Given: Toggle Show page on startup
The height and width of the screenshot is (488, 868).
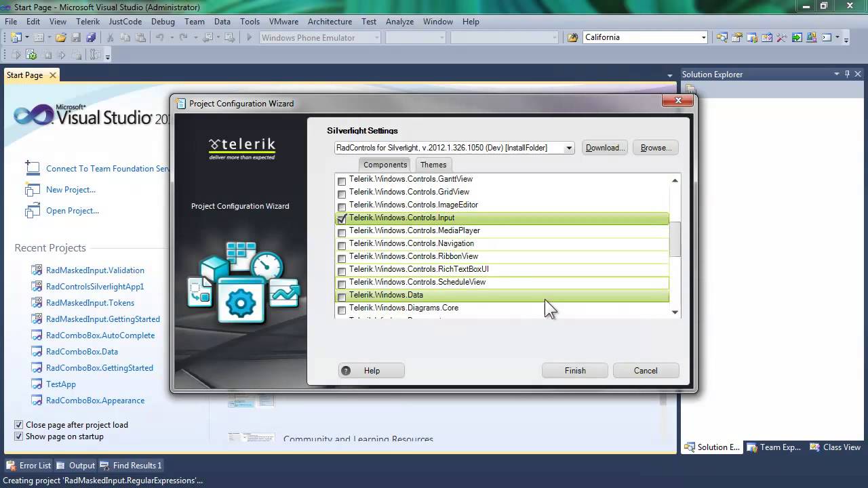Looking at the screenshot, I should [18, 436].
